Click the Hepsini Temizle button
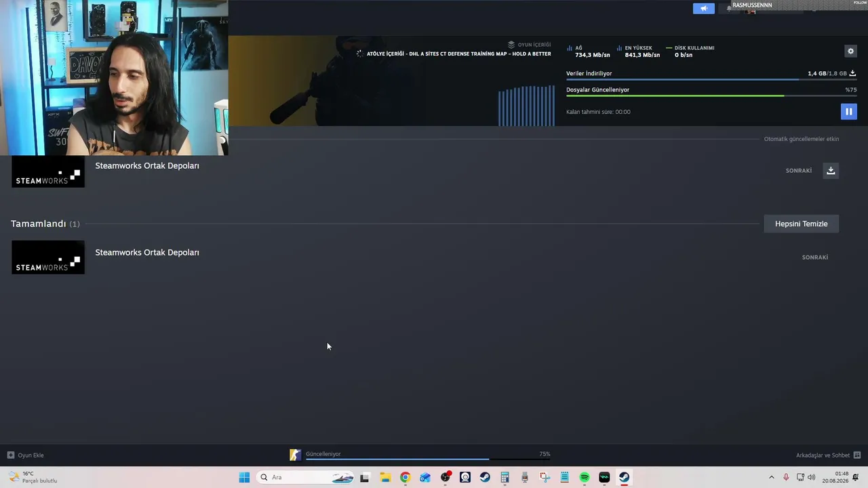Screen dimensions: 868x488 coord(802,224)
